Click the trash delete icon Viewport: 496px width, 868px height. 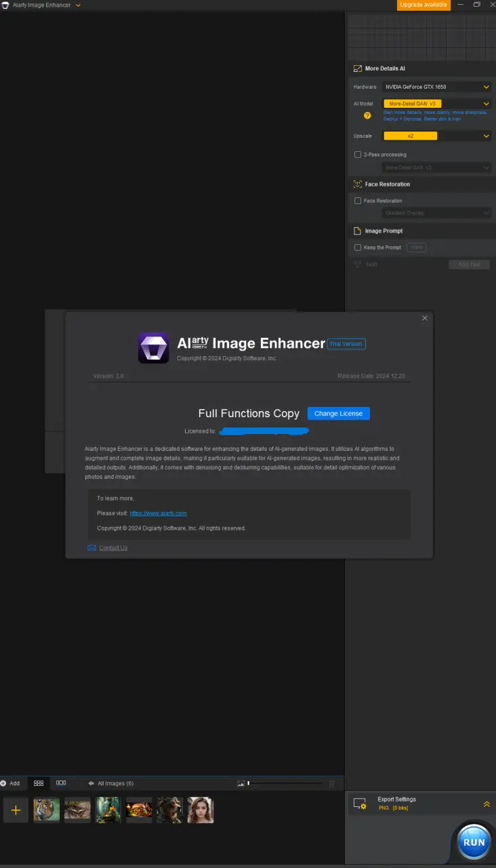pos(331,783)
